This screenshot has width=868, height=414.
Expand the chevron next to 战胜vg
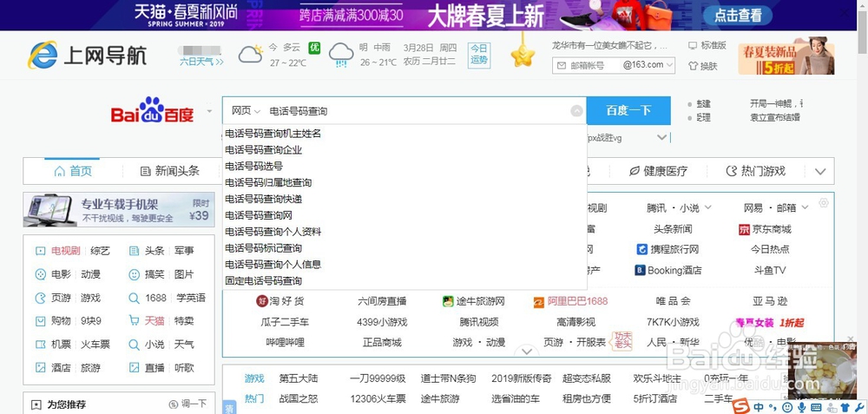click(661, 137)
